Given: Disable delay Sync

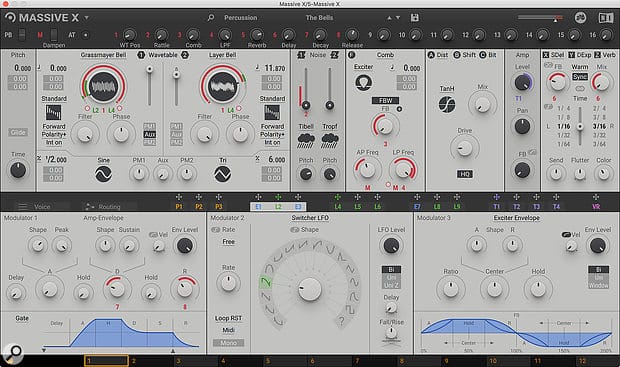Looking at the screenshot, I should pyautogui.click(x=580, y=77).
